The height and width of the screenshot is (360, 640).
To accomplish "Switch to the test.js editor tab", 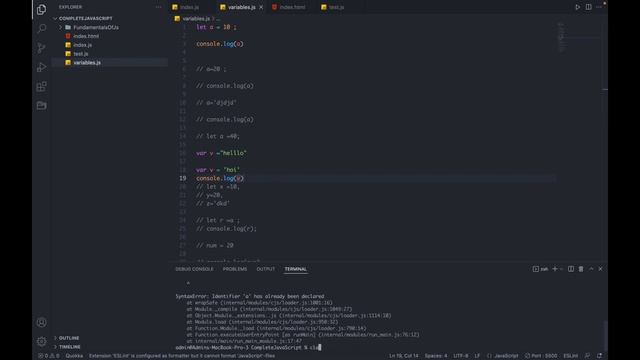I will point(336,7).
